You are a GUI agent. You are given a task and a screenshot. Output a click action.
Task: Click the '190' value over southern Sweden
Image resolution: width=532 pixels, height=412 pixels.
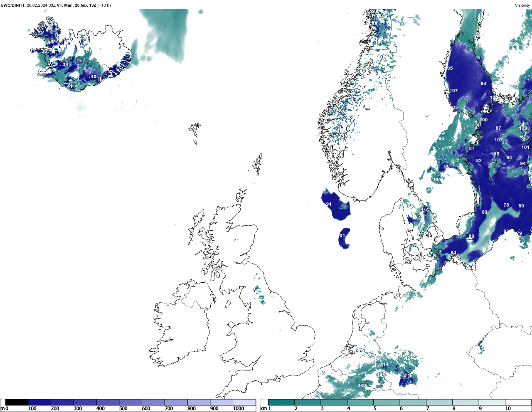coord(437,180)
